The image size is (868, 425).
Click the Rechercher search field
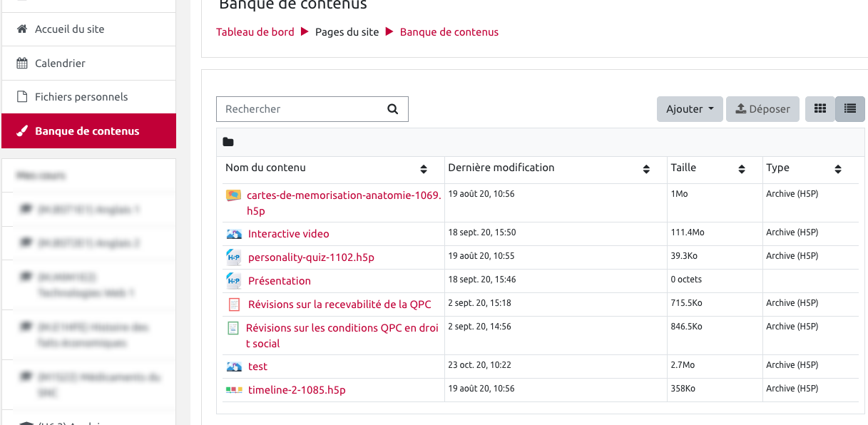coord(303,109)
